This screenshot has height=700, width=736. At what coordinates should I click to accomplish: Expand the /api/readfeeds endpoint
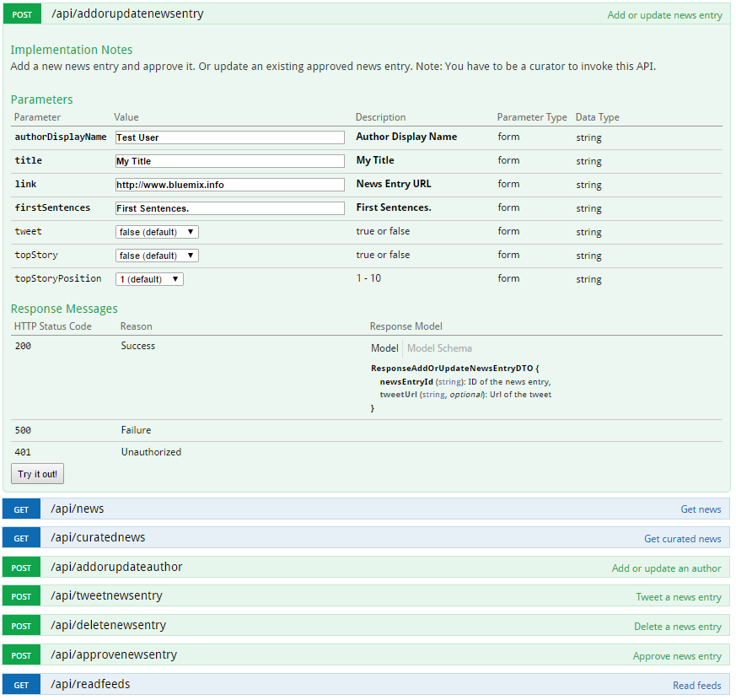[x=90, y=685]
